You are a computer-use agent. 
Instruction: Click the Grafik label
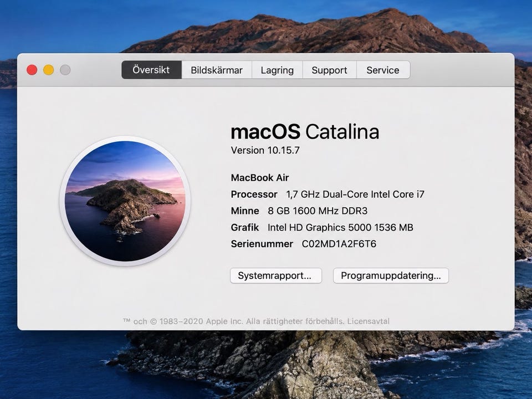point(244,228)
